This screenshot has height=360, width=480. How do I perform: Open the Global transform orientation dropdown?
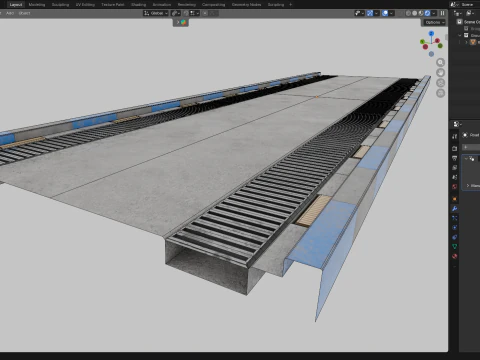[156, 13]
